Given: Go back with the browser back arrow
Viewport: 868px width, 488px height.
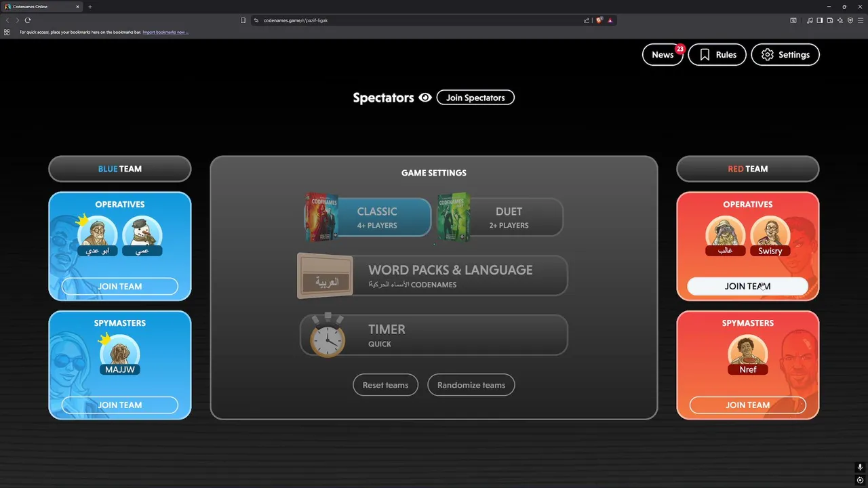Looking at the screenshot, I should point(7,20).
